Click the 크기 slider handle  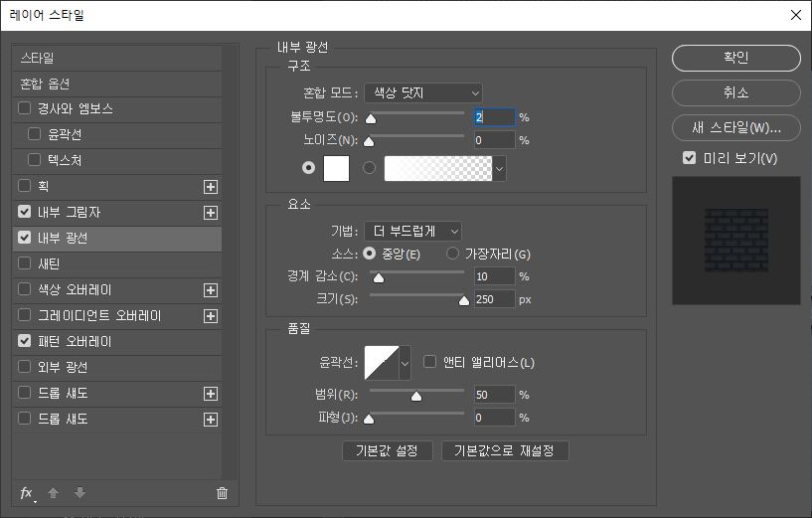[464, 301]
